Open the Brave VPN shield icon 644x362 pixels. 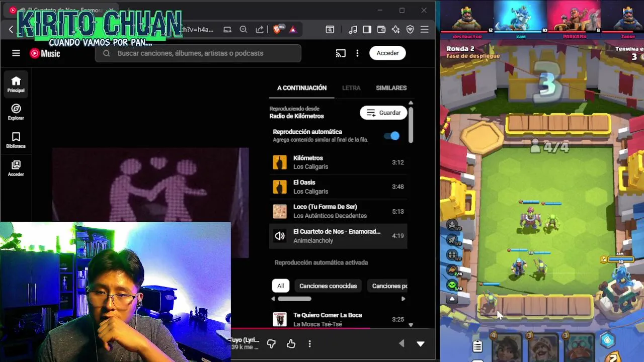tap(410, 30)
